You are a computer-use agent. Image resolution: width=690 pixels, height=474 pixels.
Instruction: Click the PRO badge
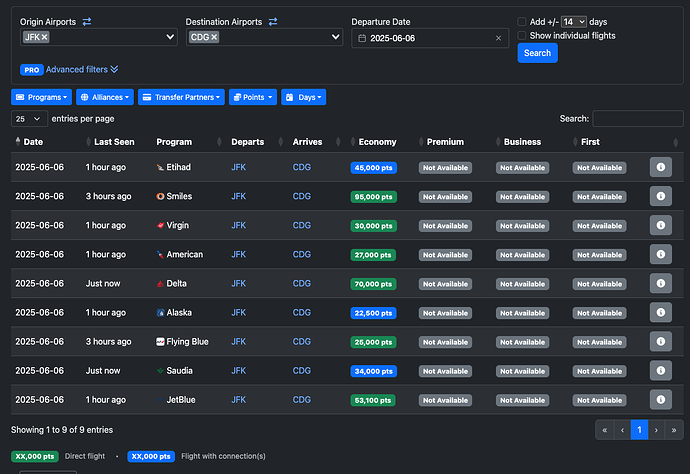tap(31, 70)
